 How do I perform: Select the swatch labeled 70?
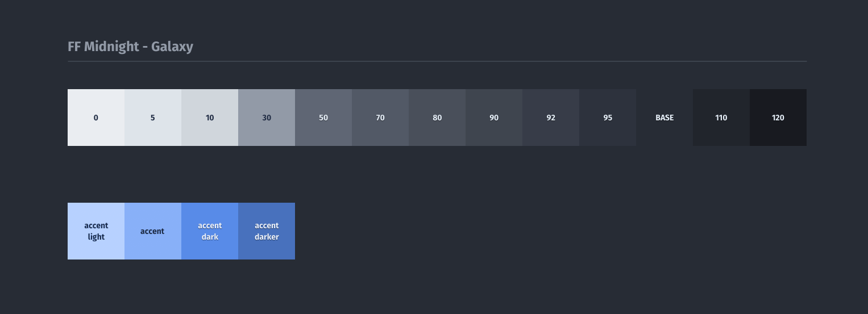click(x=380, y=118)
